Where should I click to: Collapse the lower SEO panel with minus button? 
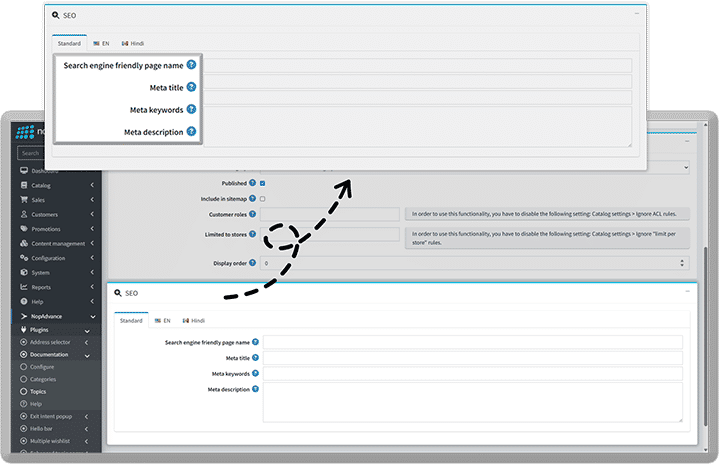pyautogui.click(x=687, y=291)
